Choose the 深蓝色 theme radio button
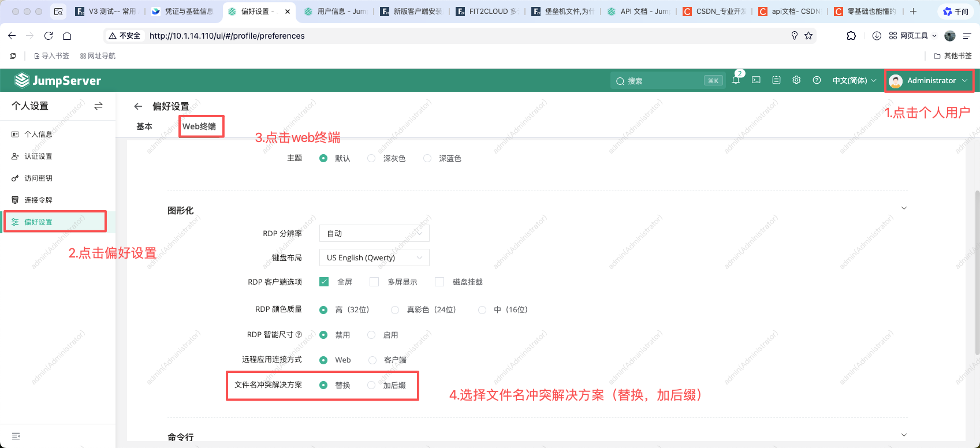Viewport: 980px width, 448px height. coord(427,158)
